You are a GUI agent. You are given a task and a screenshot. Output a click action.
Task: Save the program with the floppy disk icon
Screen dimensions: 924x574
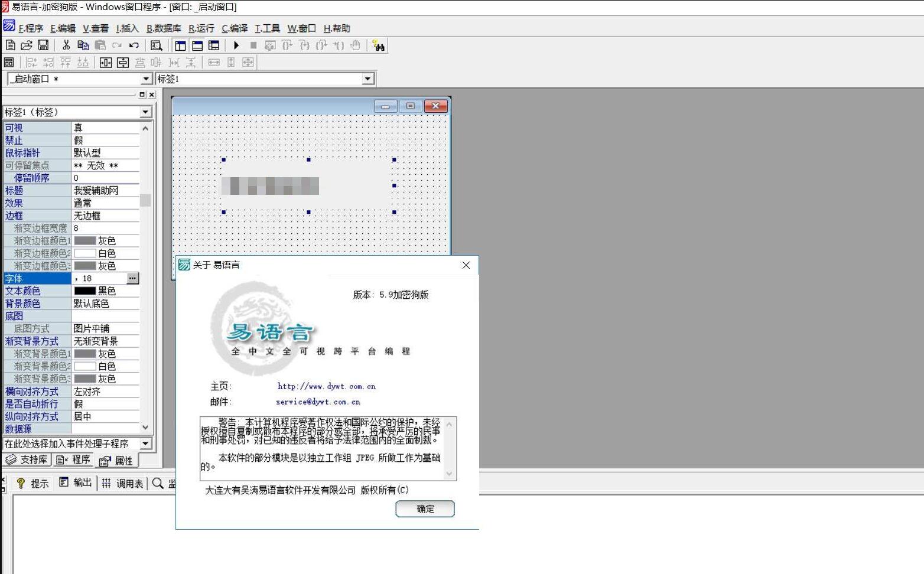43,45
